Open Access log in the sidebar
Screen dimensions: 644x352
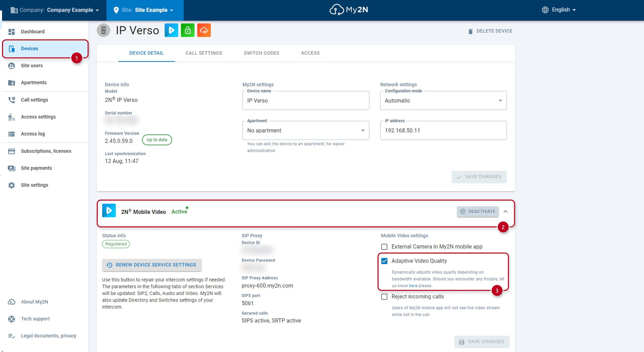[45, 134]
